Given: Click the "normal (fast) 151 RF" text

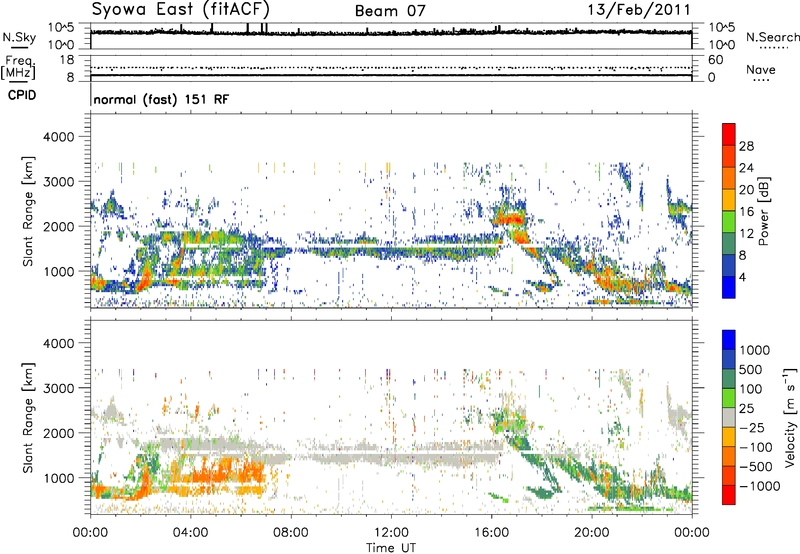Looking at the screenshot, I should (x=161, y=99).
